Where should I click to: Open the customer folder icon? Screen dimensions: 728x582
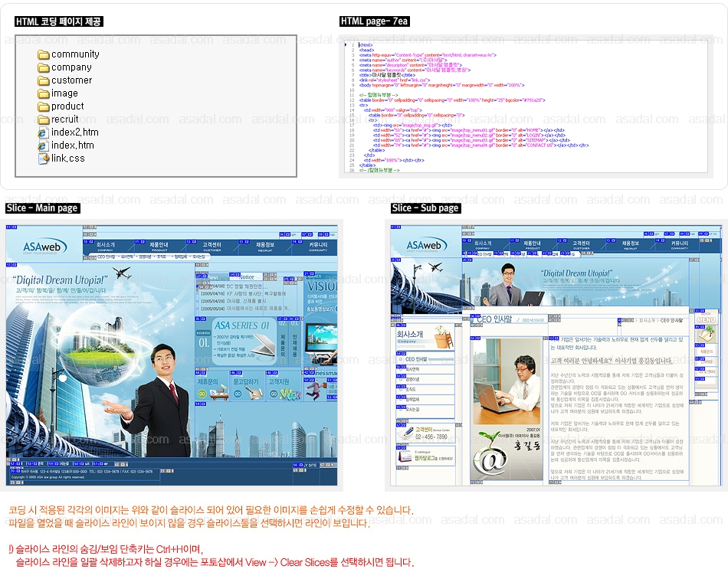[44, 80]
